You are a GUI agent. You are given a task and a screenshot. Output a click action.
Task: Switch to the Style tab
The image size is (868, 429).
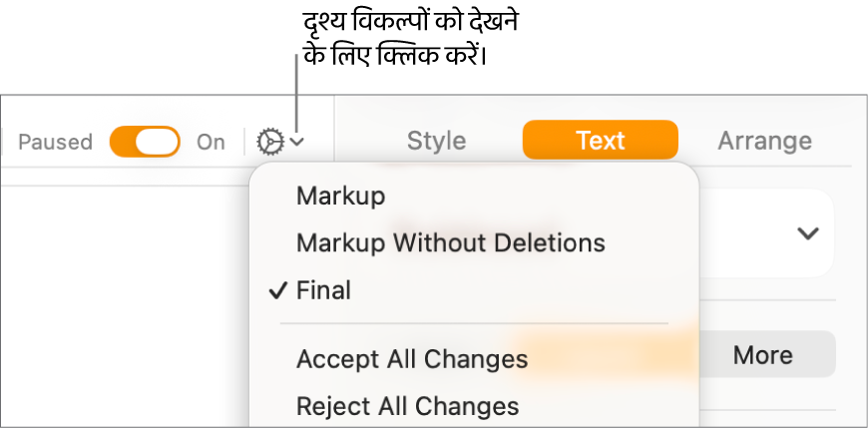[436, 141]
